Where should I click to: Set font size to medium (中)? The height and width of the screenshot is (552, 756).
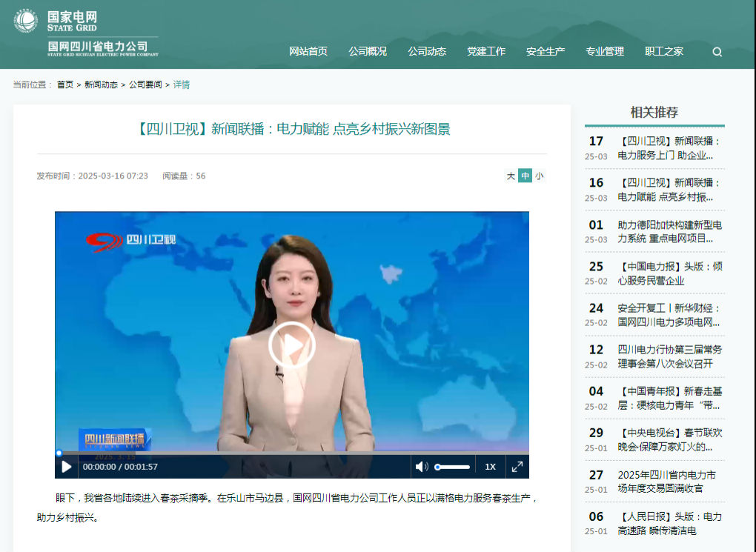[525, 176]
